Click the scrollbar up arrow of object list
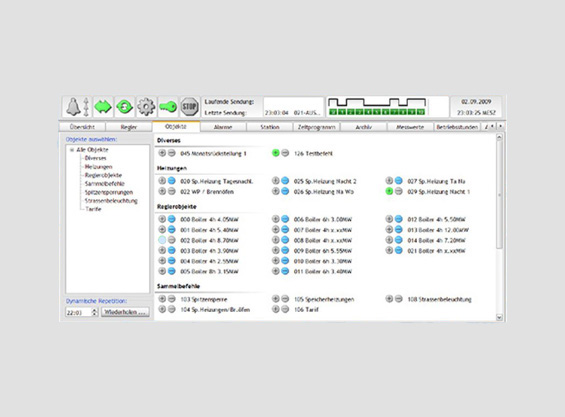Viewport: 565px width, 417px height. (x=499, y=137)
